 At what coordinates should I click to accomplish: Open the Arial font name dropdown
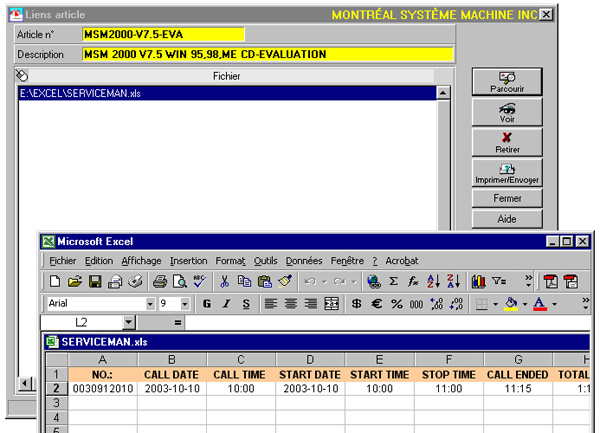pyautogui.click(x=150, y=304)
